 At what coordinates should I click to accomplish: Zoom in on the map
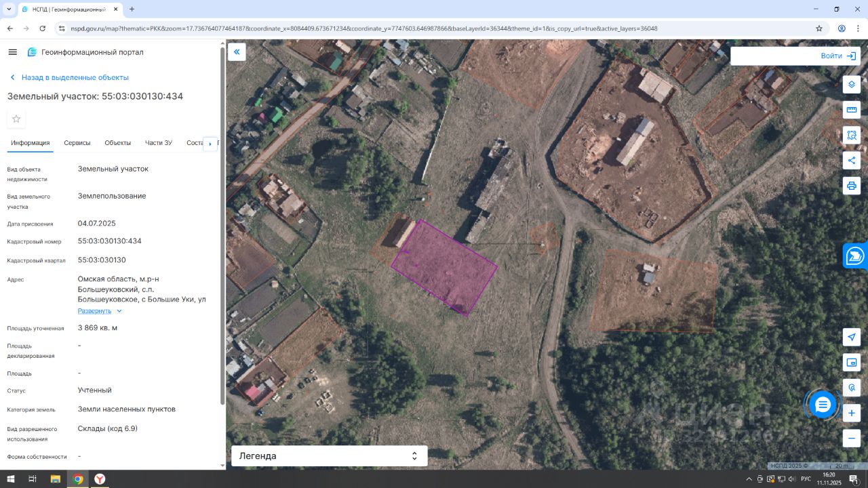(x=852, y=413)
